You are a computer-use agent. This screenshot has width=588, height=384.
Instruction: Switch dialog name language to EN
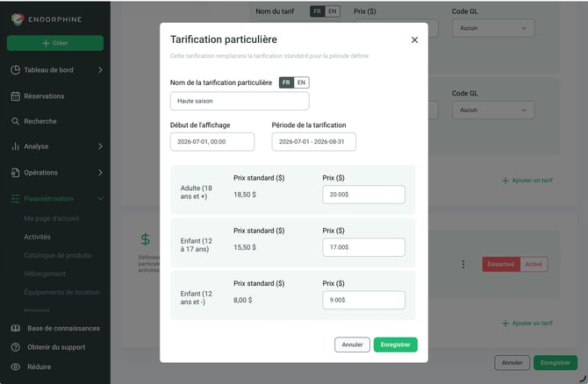(302, 82)
